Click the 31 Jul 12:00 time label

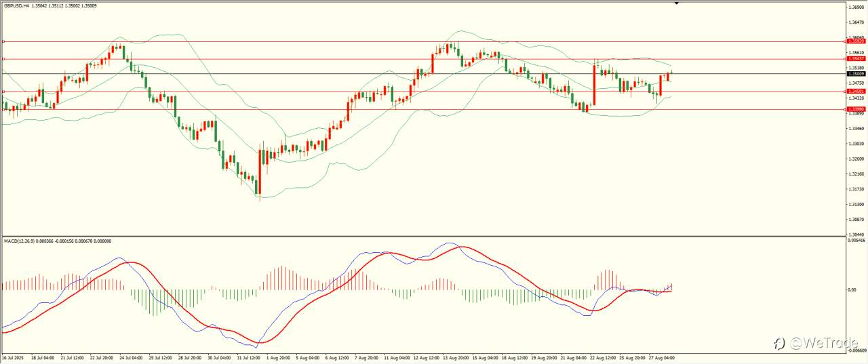tap(249, 357)
